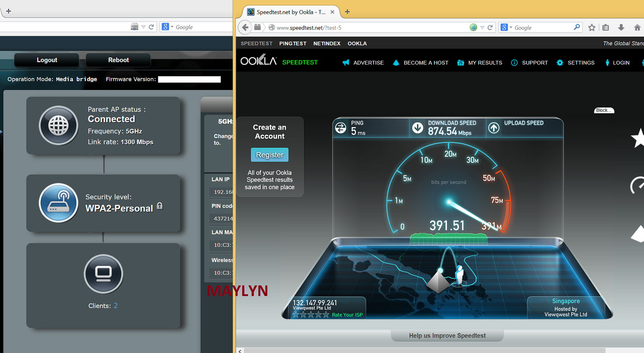Click the speedtest.net address bar field
Screen dimensions: 644x353
tap(369, 28)
